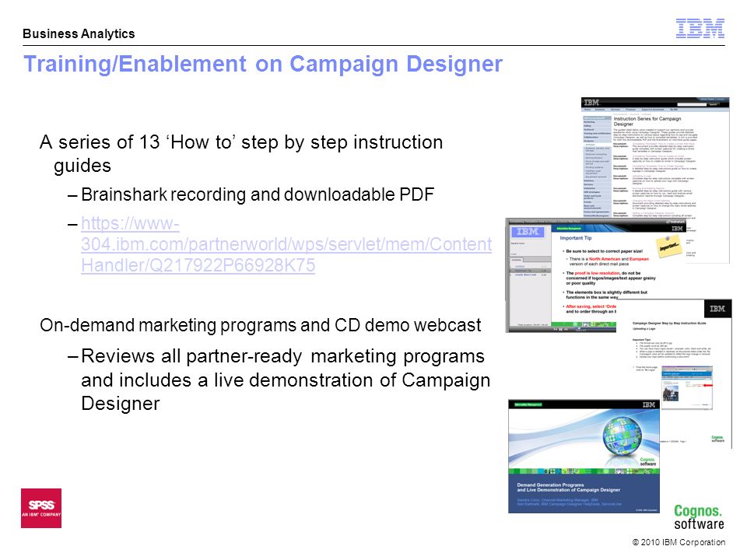747x560 pixels.
Task: Click the globe graphic in webcast thumbnail
Action: coord(622,436)
